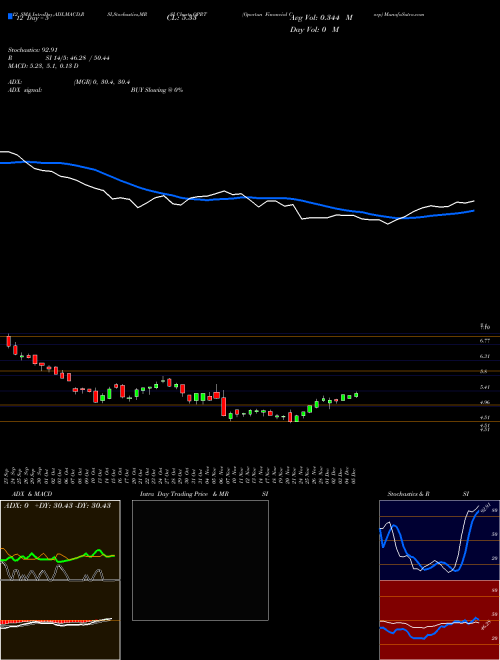
Task: Click the blue-background stochastics chart
Action: point(439,540)
